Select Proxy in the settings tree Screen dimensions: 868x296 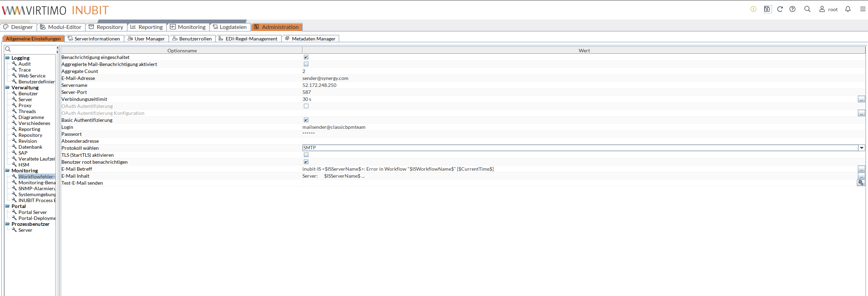25,105
